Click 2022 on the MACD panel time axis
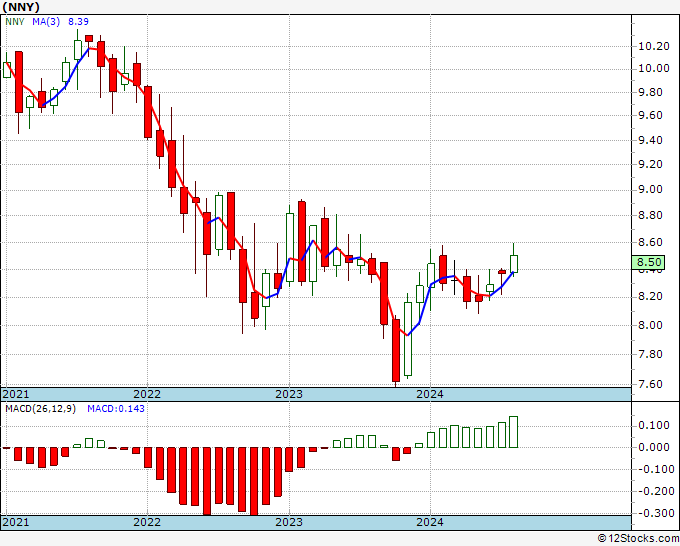Screen dimensions: 680x546 coord(147,522)
